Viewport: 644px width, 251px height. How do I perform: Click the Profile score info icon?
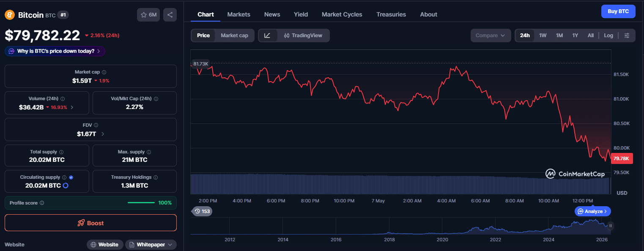click(42, 203)
